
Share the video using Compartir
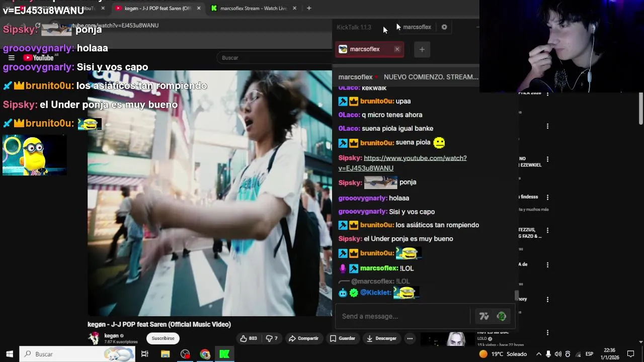click(303, 338)
